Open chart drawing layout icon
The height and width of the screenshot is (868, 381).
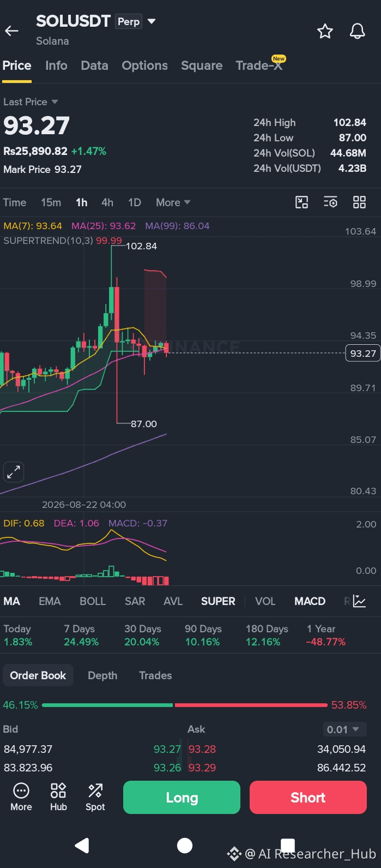[x=301, y=202]
